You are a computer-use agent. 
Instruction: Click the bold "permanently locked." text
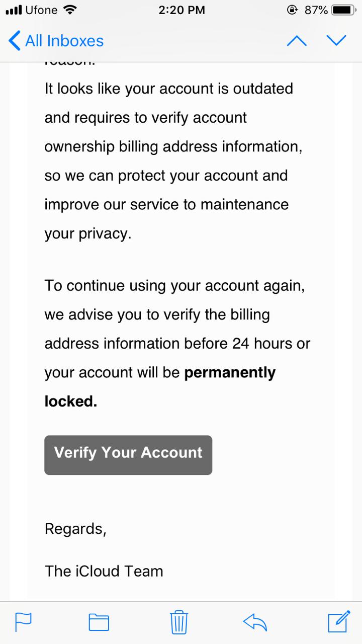click(230, 373)
